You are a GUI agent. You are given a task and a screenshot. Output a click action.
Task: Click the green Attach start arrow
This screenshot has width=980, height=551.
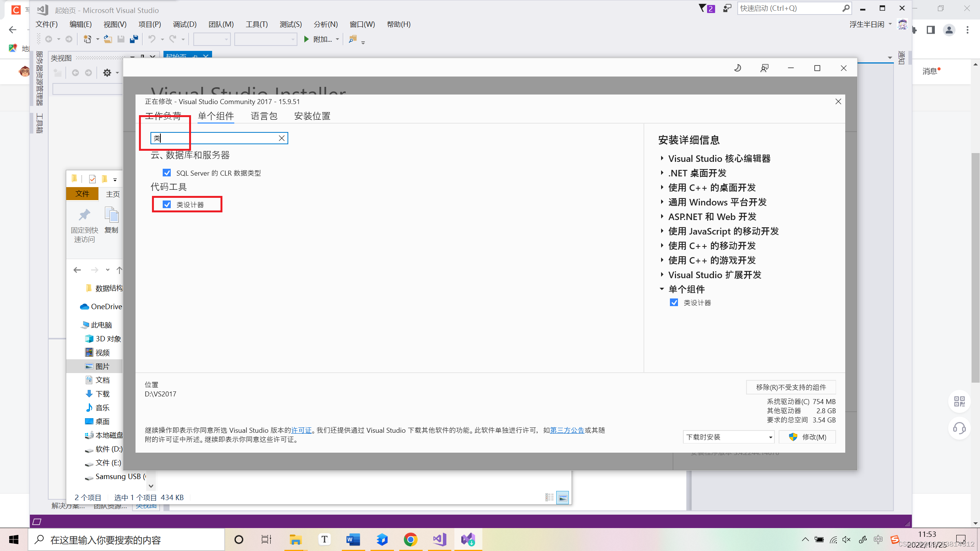coord(306,39)
